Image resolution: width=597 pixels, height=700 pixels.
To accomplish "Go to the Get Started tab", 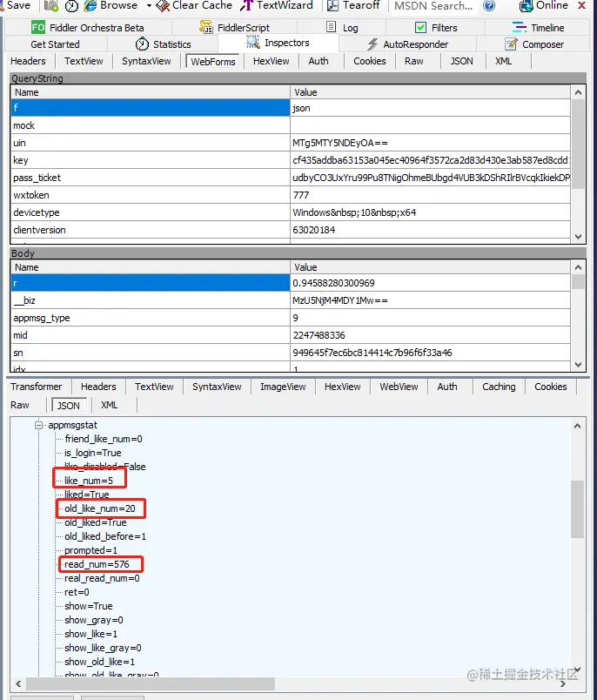I will pyautogui.click(x=56, y=44).
